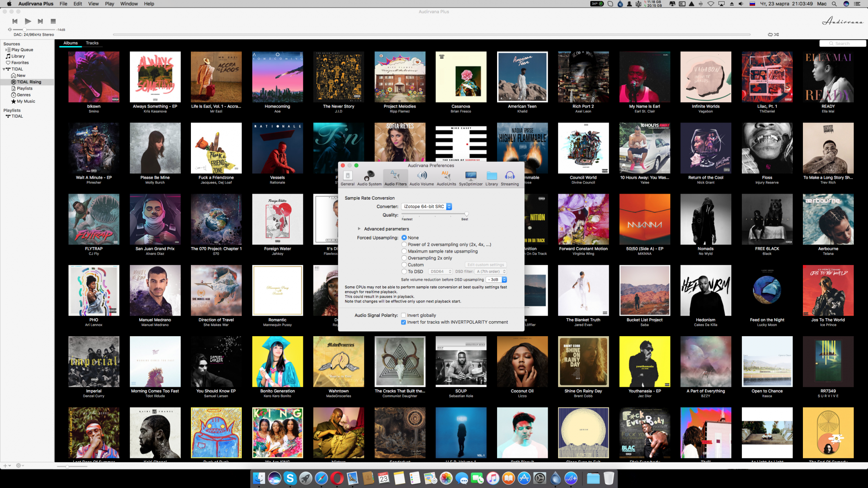The image size is (868, 488).
Task: Open the Converter iZotope 64-bit SRC dropdown
Action: coord(426,206)
